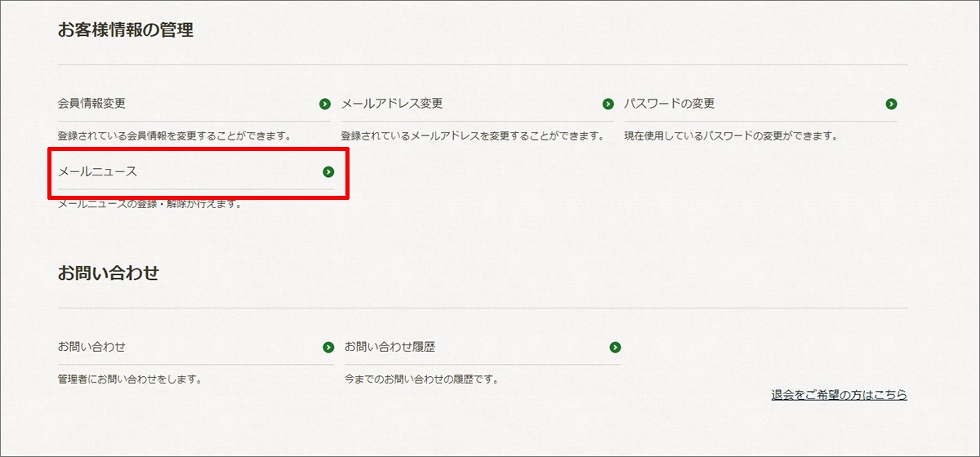Select the highlighted メールニュース link text
The height and width of the screenshot is (457, 980).
[97, 172]
